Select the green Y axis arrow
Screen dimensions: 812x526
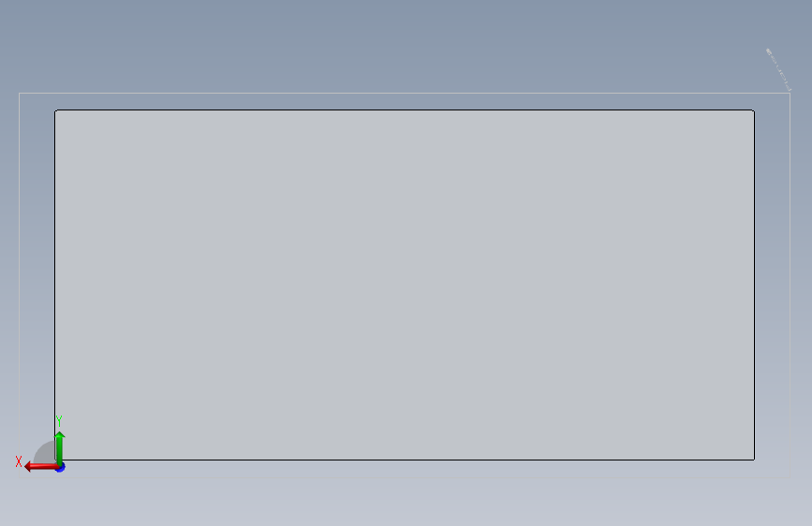60,448
